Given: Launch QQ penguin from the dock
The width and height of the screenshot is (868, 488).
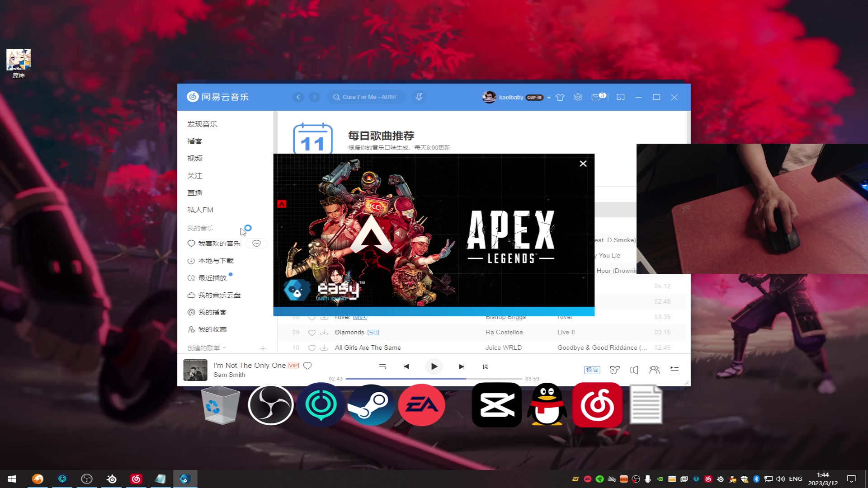Looking at the screenshot, I should (x=547, y=405).
